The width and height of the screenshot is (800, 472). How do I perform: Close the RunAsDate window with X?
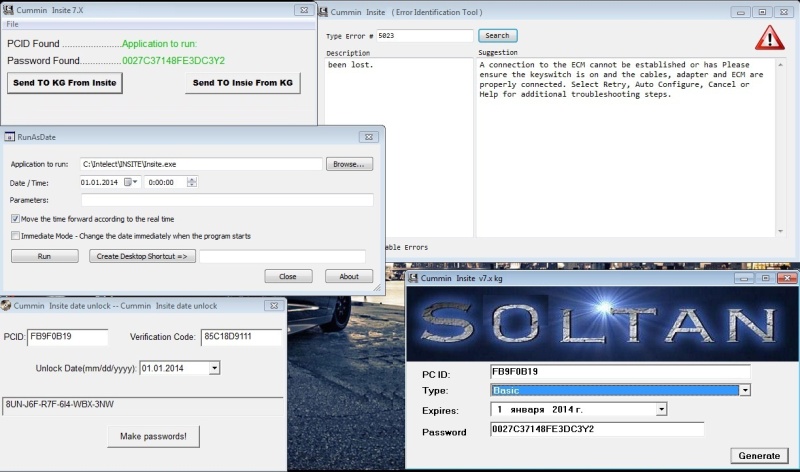pos(368,137)
